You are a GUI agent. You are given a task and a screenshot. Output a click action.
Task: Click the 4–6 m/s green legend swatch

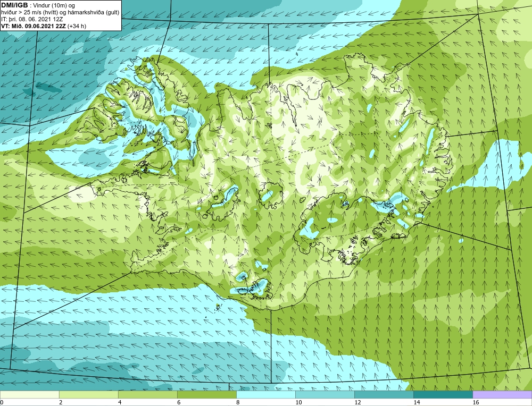click(x=147, y=394)
